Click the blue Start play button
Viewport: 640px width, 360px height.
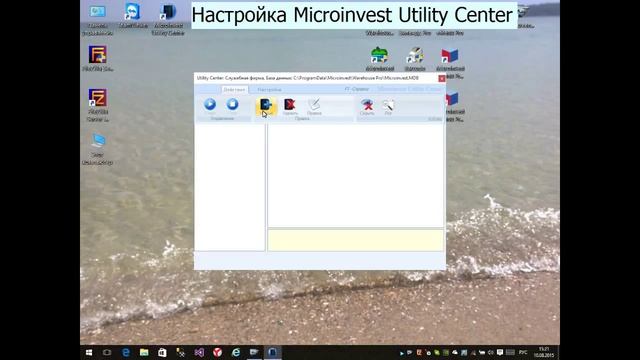pyautogui.click(x=210, y=104)
